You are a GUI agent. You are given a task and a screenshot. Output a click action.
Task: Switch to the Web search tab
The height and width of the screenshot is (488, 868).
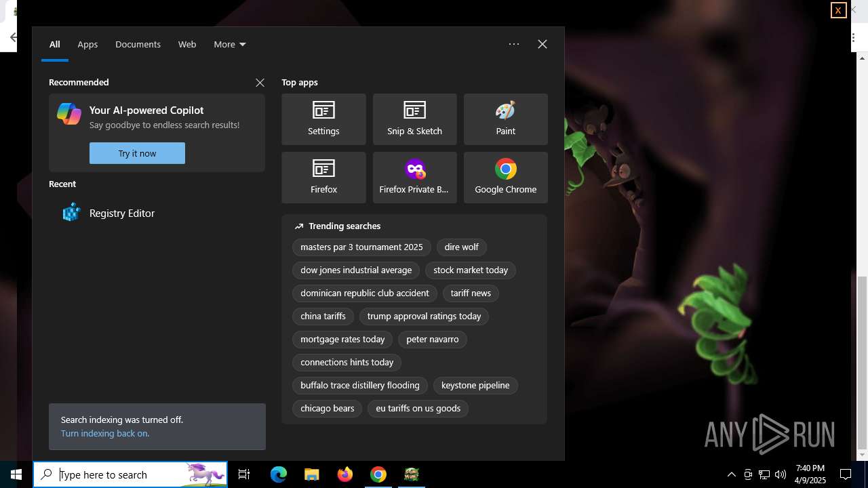[187, 44]
